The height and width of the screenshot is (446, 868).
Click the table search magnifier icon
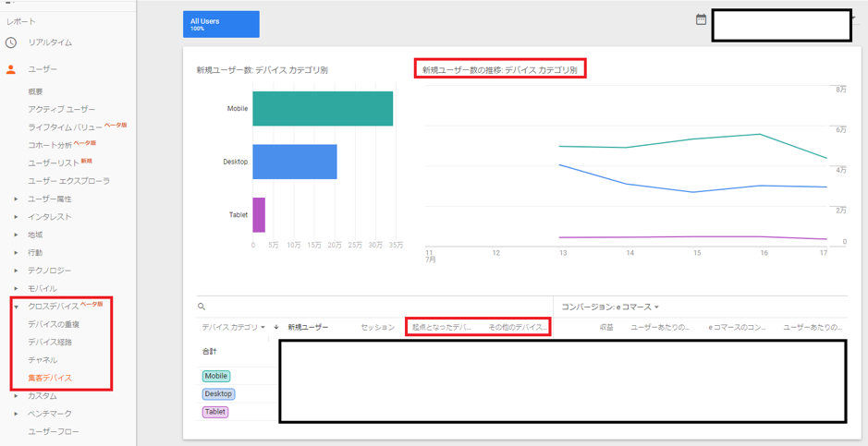[202, 307]
